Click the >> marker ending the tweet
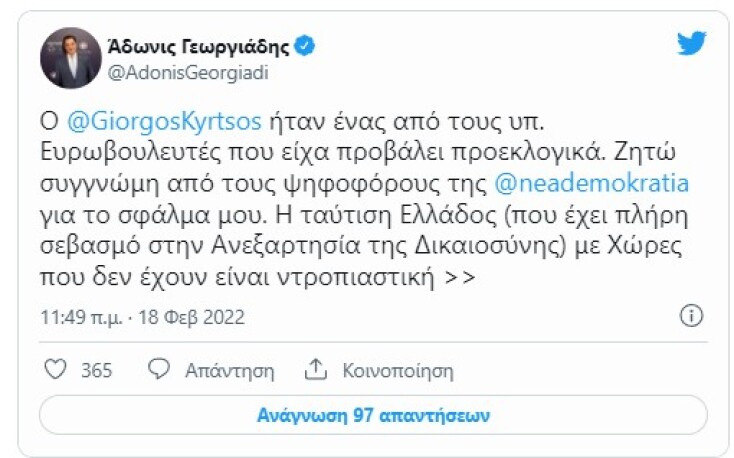The image size is (734, 458). click(461, 277)
